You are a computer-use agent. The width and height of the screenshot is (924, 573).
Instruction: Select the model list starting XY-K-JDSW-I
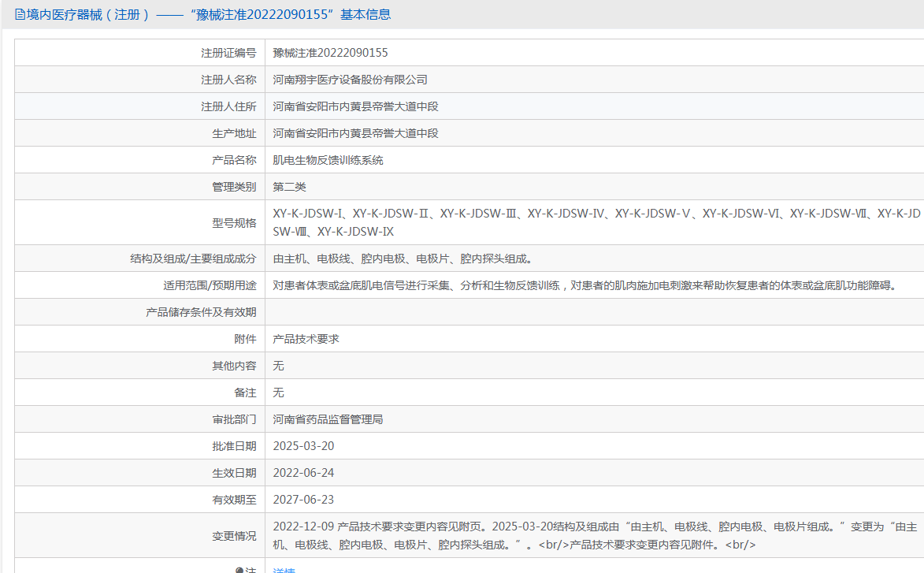click(596, 223)
